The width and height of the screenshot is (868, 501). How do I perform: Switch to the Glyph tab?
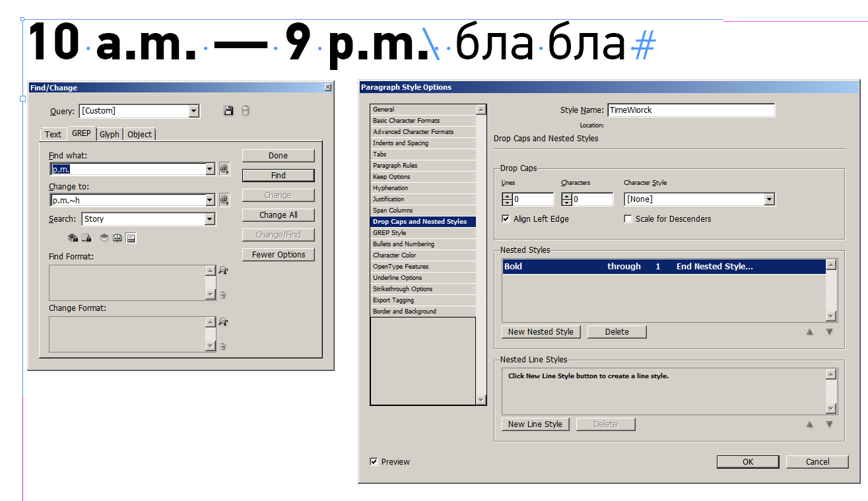[x=110, y=134]
